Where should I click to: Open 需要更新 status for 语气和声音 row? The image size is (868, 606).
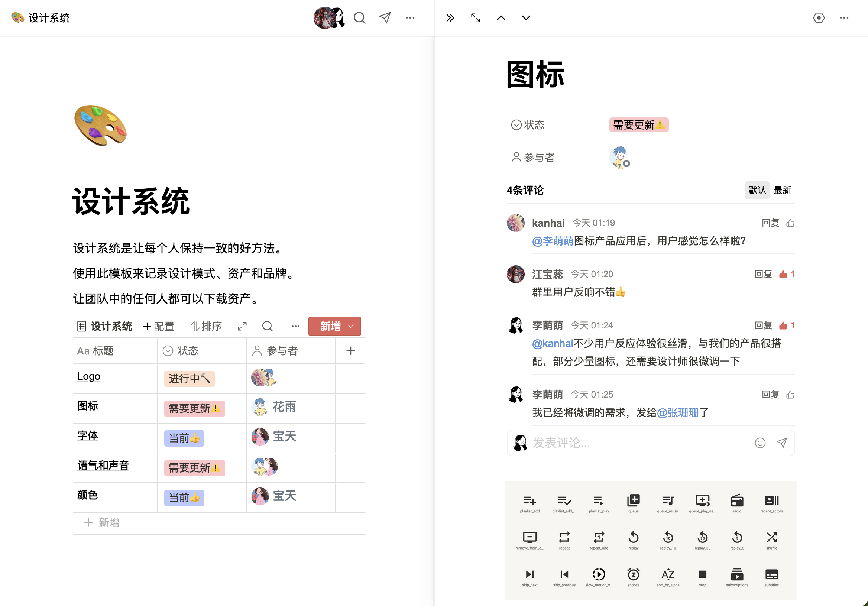coord(194,468)
